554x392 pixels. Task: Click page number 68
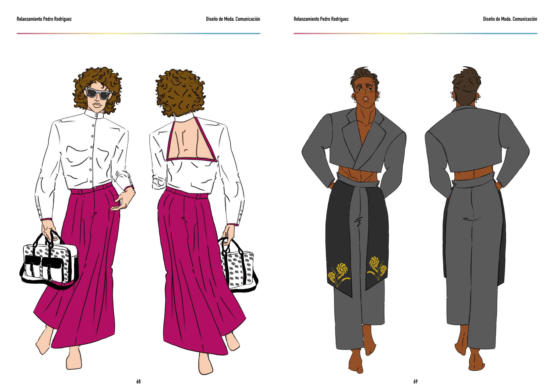point(138,381)
